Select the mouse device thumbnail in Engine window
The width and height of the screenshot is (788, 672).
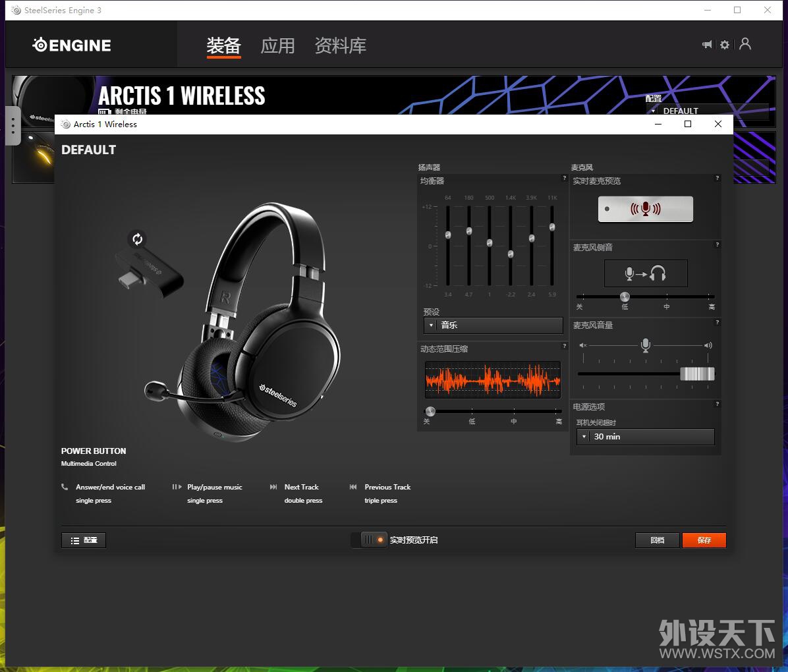pyautogui.click(x=34, y=157)
